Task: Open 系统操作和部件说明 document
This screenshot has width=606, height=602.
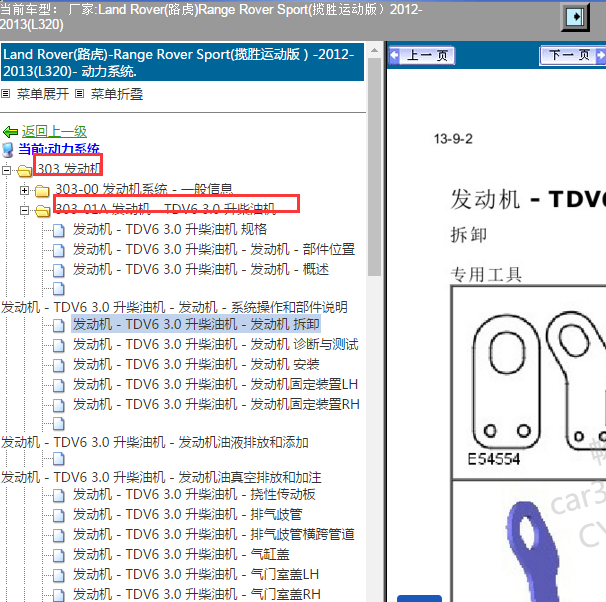Action: pyautogui.click(x=174, y=307)
